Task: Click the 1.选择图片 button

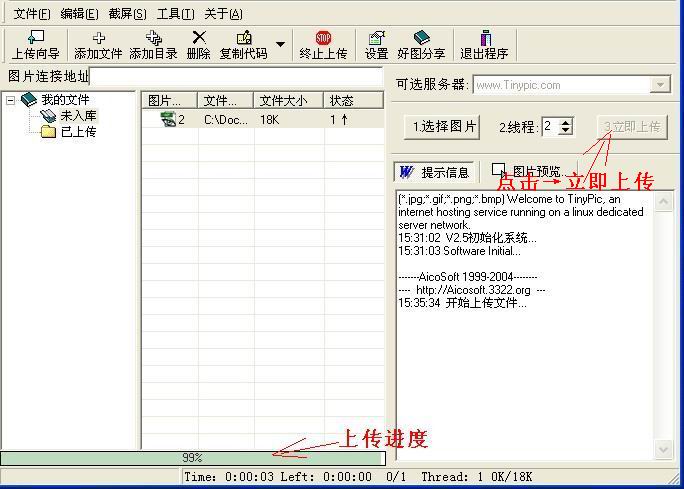Action: click(445, 126)
